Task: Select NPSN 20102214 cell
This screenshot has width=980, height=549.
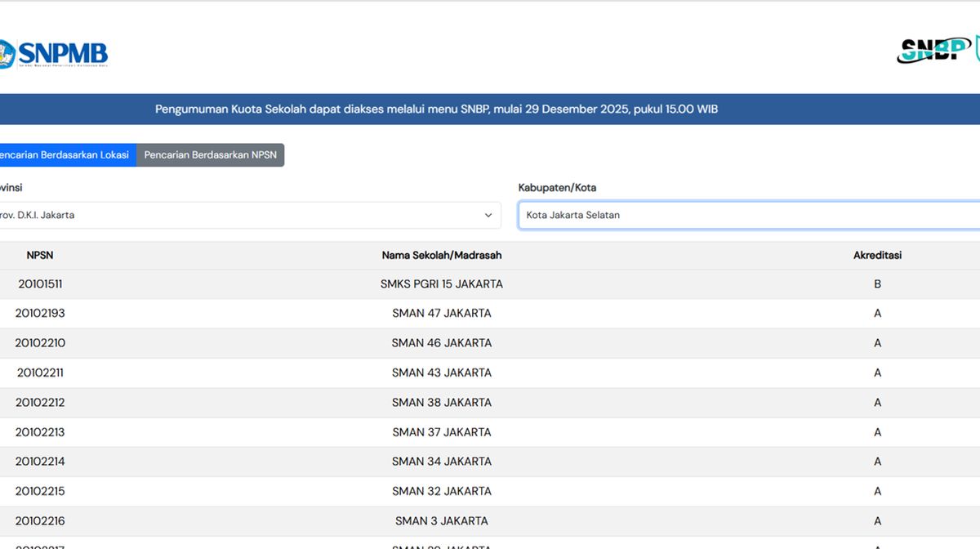Action: point(40,462)
